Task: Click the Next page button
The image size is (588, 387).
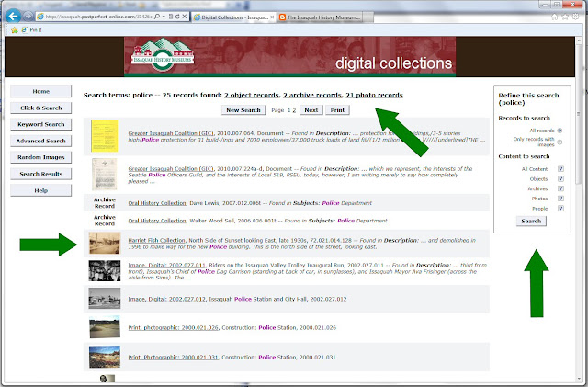Action: [x=311, y=110]
